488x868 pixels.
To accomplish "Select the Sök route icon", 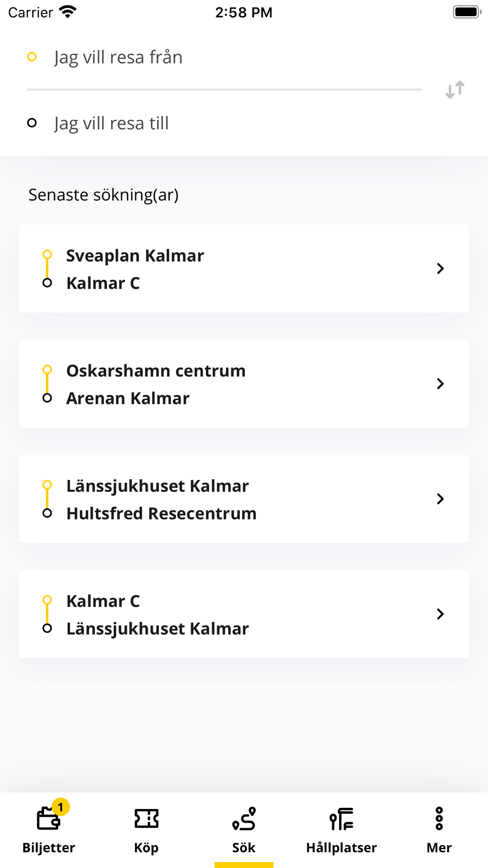I will tap(244, 818).
